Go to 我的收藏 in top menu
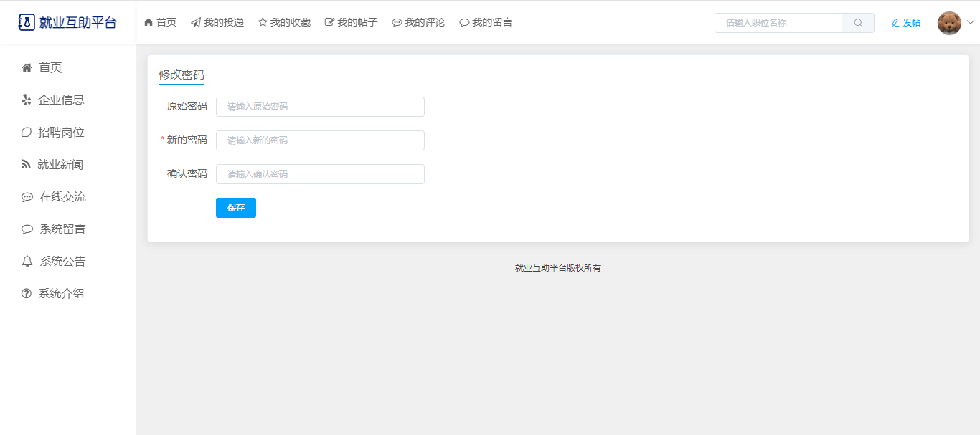980x435 pixels. click(284, 23)
